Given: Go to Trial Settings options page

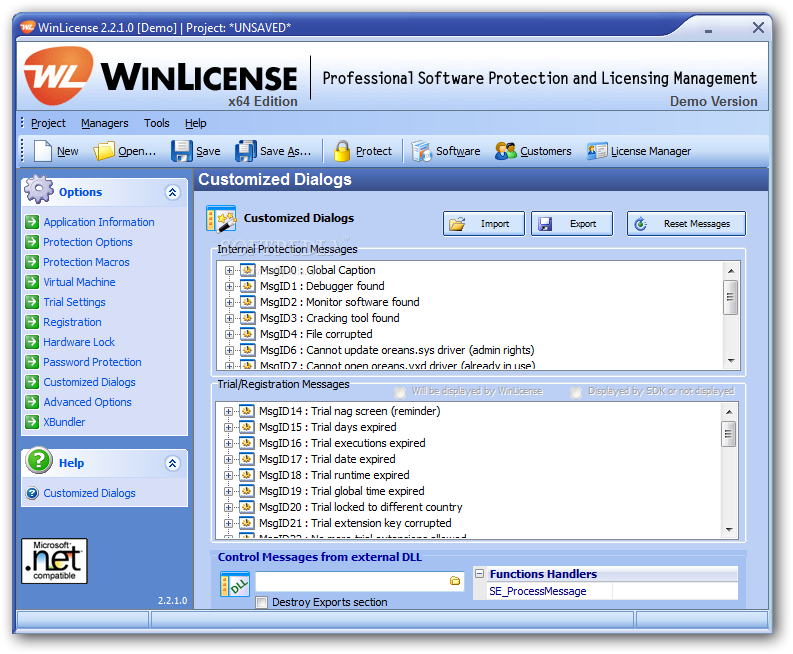Looking at the screenshot, I should [74, 302].
